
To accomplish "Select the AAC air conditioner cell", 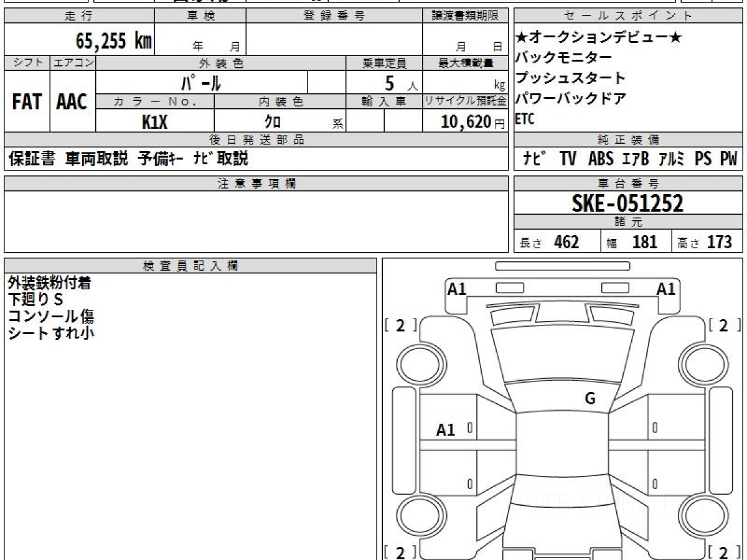I will 72,102.
